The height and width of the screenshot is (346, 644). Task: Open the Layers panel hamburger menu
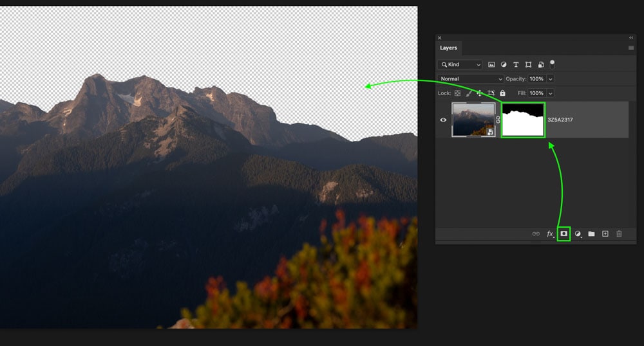coord(631,48)
